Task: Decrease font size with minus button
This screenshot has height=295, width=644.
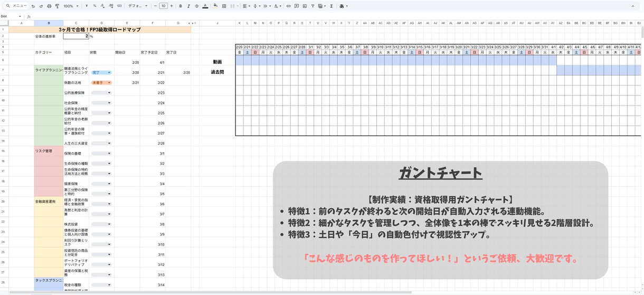Action: coord(155,6)
